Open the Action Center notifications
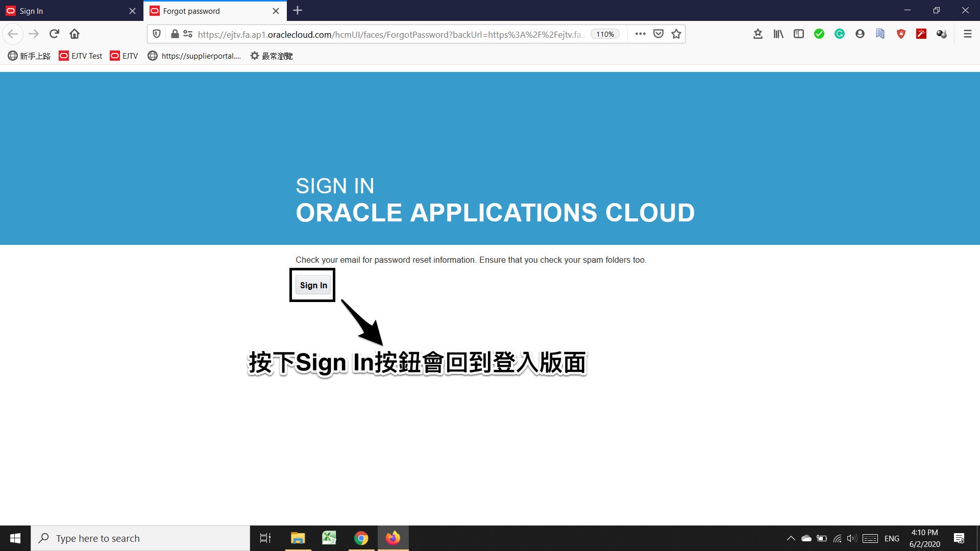Viewport: 980px width, 551px height. click(959, 538)
